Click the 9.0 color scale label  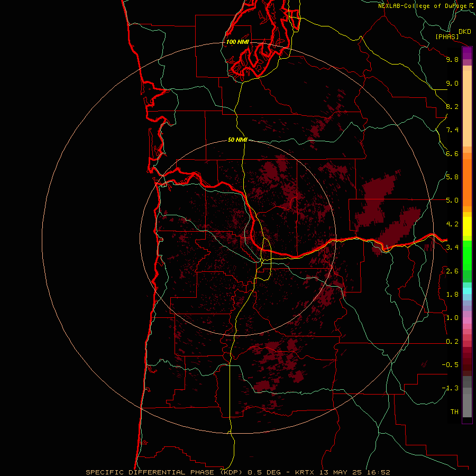coord(452,83)
